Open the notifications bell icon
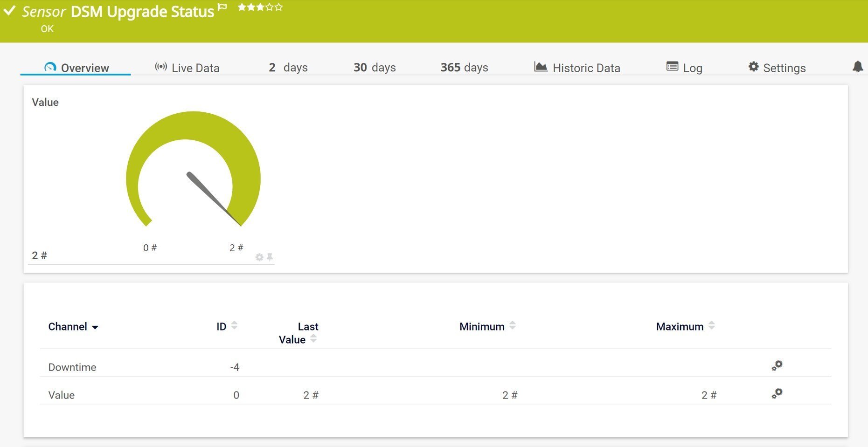868x447 pixels. click(858, 67)
